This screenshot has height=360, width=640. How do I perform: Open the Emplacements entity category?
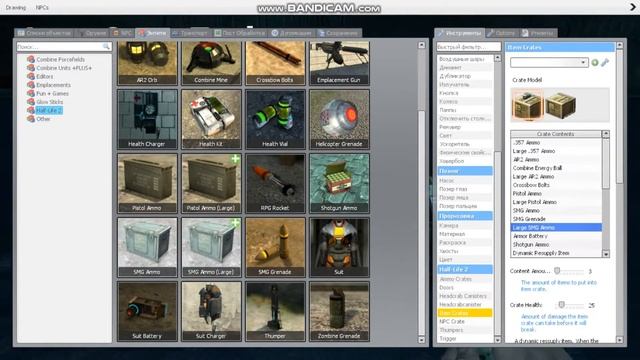[53, 85]
